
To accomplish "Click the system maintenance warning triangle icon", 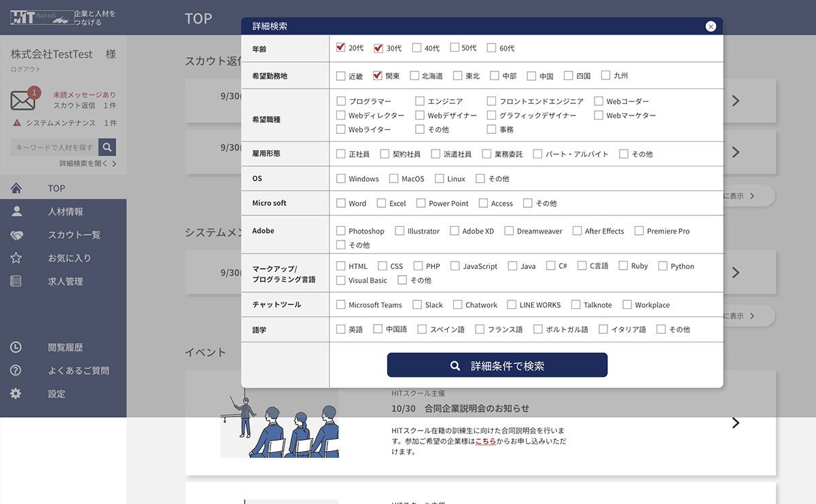I will [16, 123].
